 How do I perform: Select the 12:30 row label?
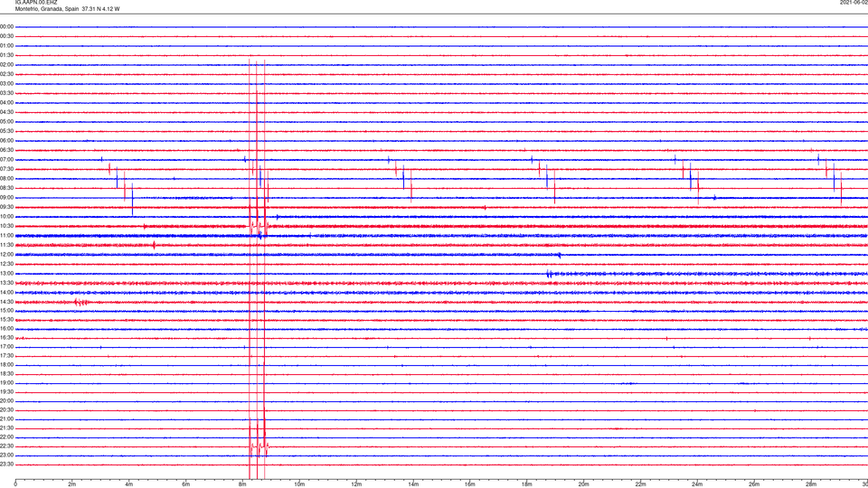pos(6,264)
